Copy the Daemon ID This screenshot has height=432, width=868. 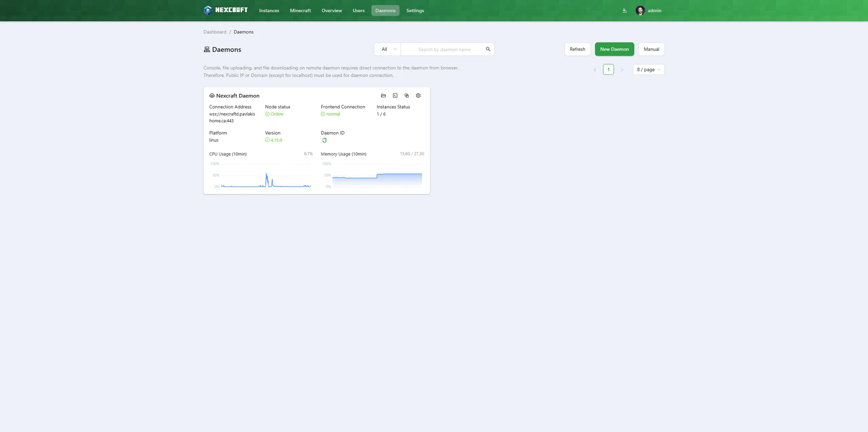324,140
